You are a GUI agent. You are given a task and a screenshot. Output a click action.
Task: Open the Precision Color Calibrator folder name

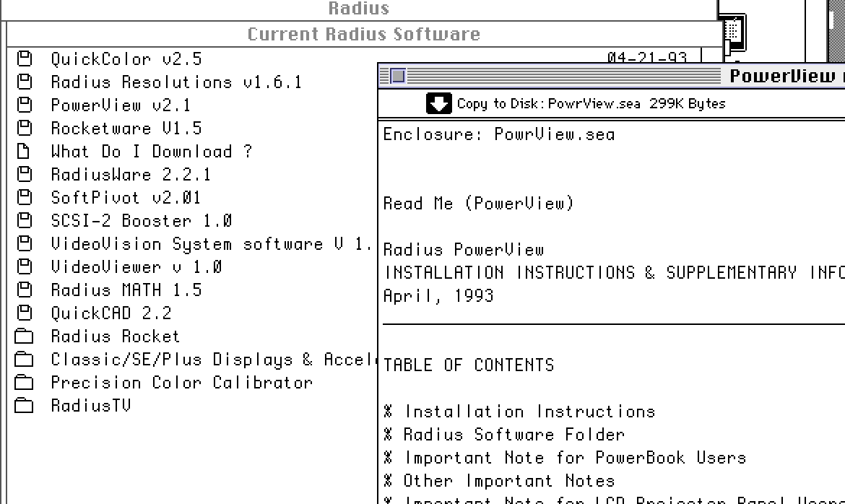[x=181, y=383]
